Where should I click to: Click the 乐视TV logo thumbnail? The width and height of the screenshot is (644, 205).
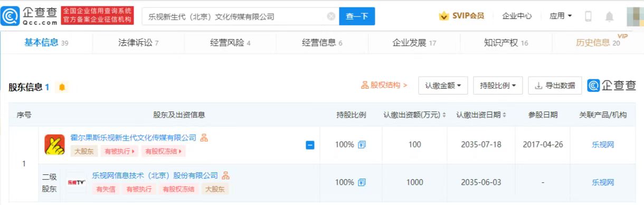[76, 182]
